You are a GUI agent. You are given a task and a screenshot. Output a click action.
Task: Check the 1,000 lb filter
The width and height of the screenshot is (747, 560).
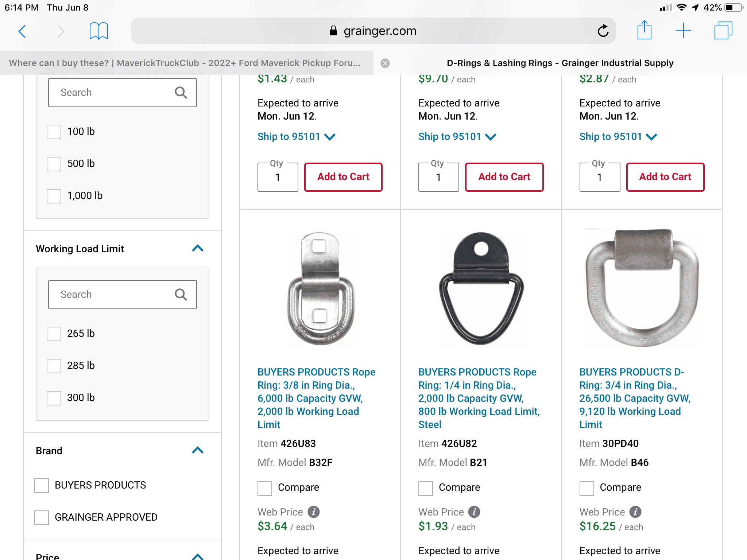pos(54,196)
